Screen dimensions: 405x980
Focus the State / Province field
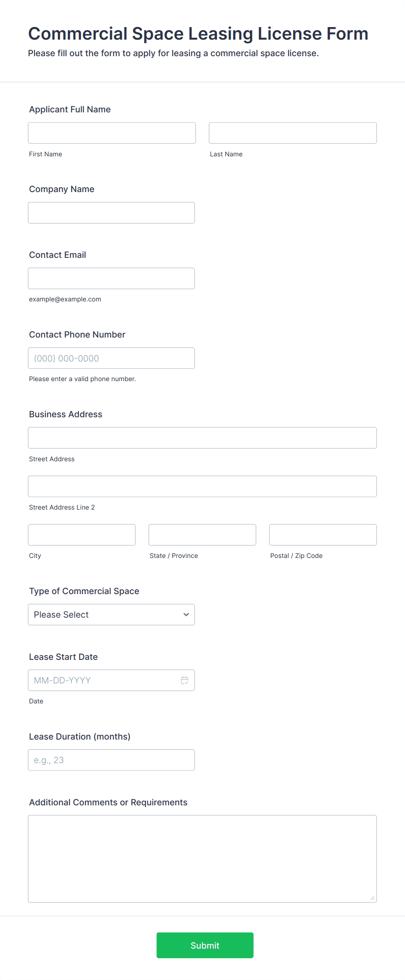coord(202,535)
